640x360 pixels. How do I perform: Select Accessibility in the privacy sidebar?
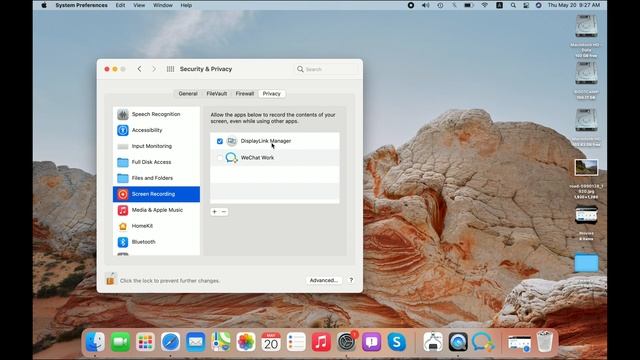(156, 130)
